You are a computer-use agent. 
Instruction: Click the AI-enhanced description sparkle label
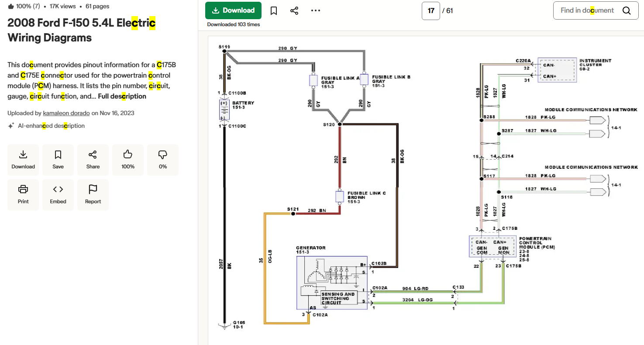[x=46, y=126]
